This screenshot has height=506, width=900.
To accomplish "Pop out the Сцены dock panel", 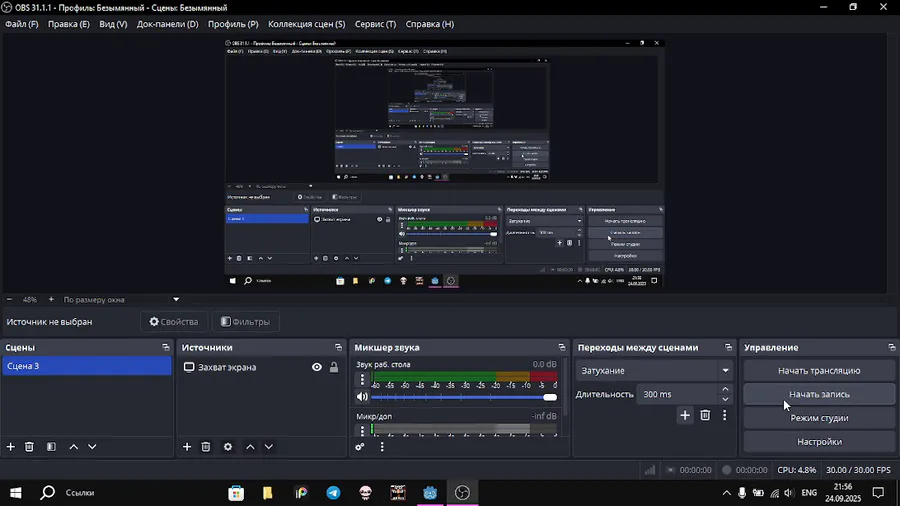I will pos(166,347).
